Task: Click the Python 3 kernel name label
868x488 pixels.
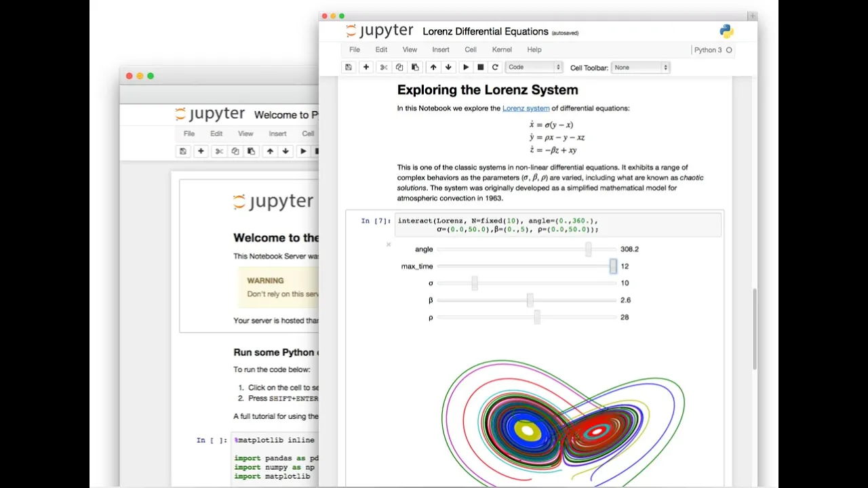Action: click(x=708, y=50)
